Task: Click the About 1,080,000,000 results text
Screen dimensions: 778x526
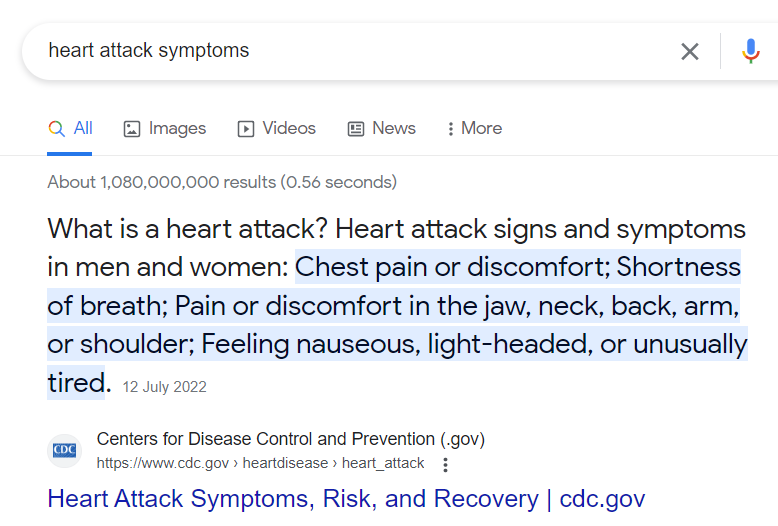Action: [x=221, y=182]
